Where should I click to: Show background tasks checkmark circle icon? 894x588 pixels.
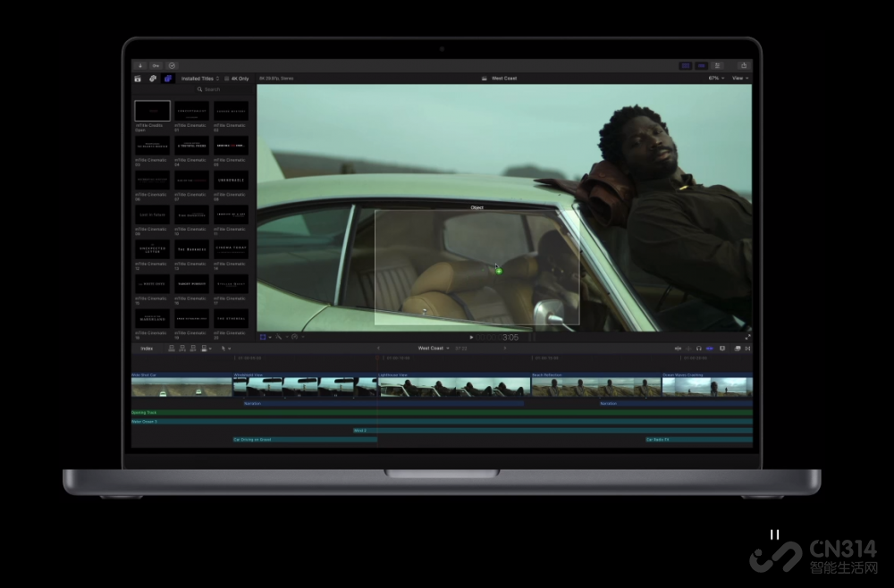pos(172,65)
